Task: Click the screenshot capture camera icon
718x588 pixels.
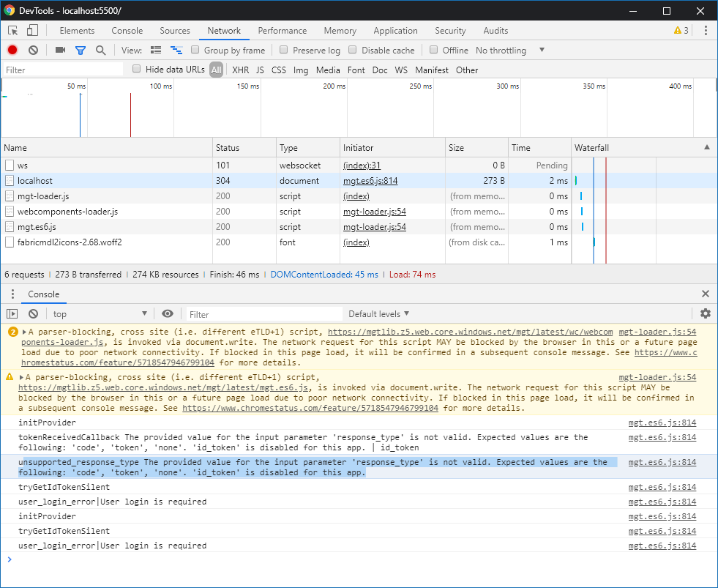Action: (x=60, y=50)
